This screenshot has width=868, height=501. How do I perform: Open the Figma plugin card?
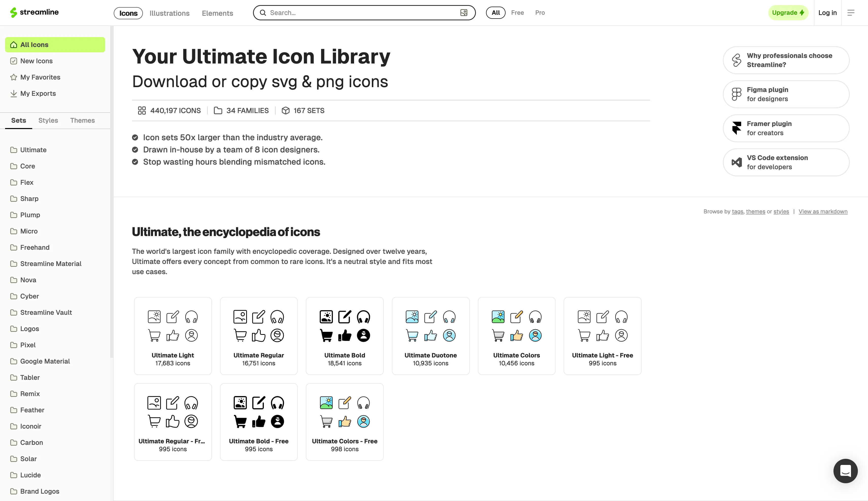pos(786,94)
